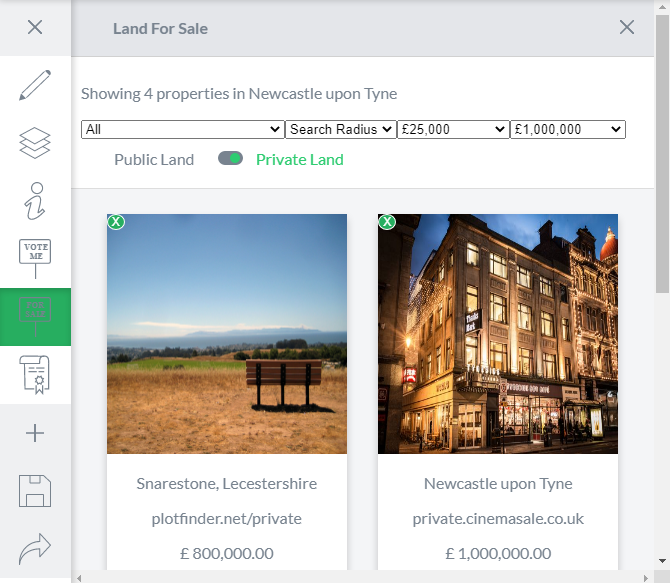
Task: Close the sidebar with the X icon
Action: [x=35, y=27]
